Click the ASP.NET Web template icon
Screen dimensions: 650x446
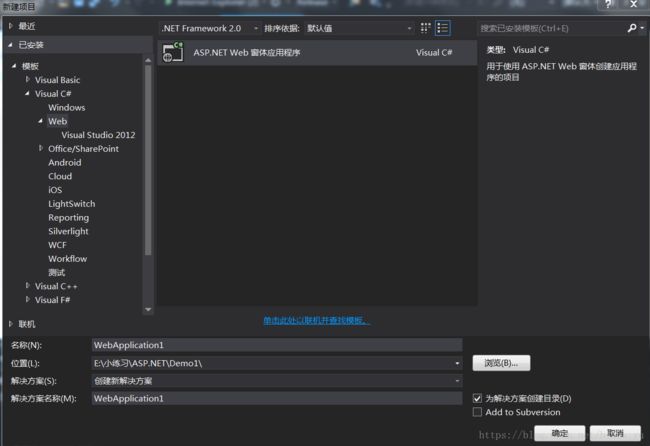pos(173,52)
